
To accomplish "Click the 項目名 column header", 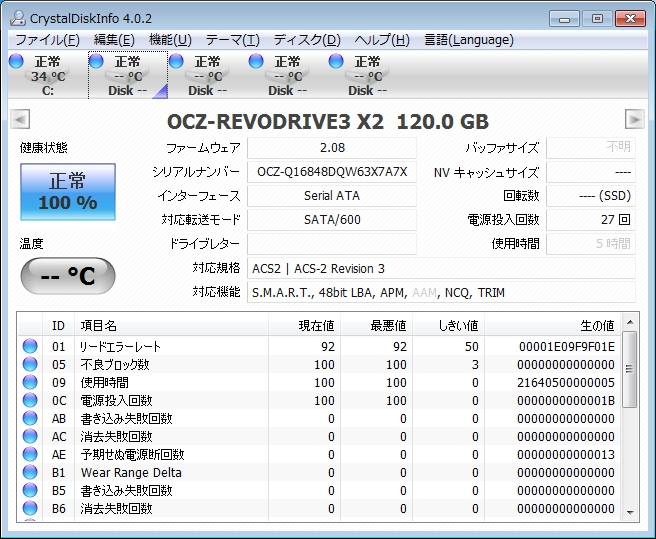I will point(171,325).
